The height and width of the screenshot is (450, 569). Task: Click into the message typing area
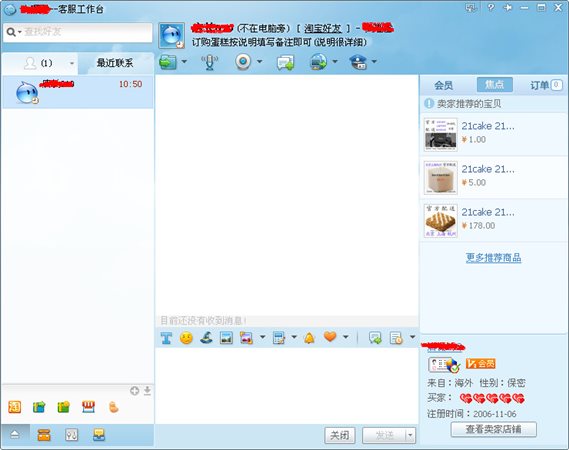[x=287, y=385]
